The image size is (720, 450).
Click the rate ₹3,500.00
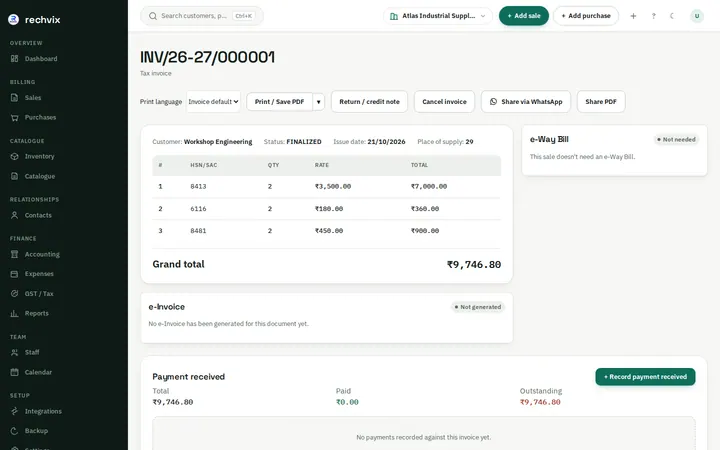point(333,186)
